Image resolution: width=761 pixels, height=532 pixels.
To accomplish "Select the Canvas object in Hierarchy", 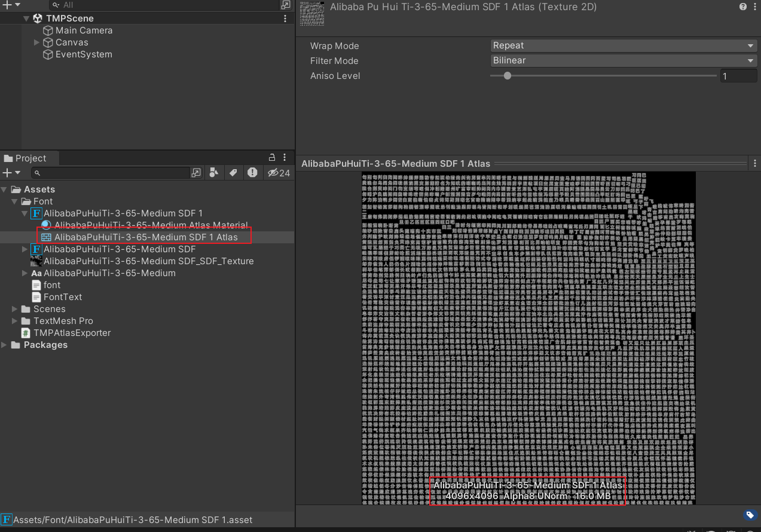I will (66, 42).
